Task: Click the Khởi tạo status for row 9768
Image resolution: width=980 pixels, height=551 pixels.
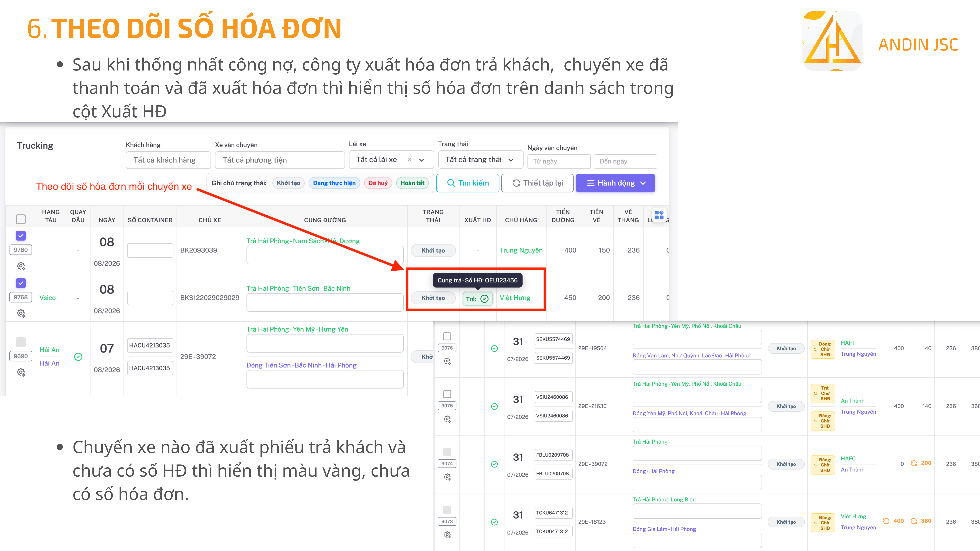Action: (433, 298)
